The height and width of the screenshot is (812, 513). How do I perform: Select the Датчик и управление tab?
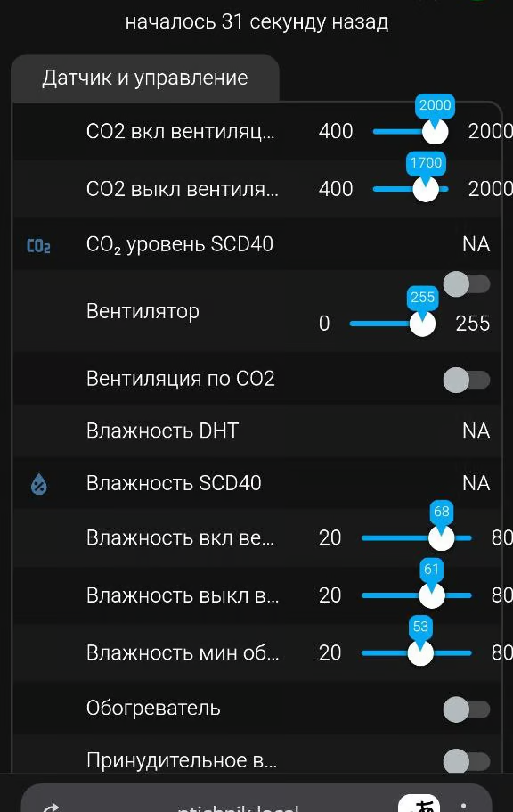(145, 78)
